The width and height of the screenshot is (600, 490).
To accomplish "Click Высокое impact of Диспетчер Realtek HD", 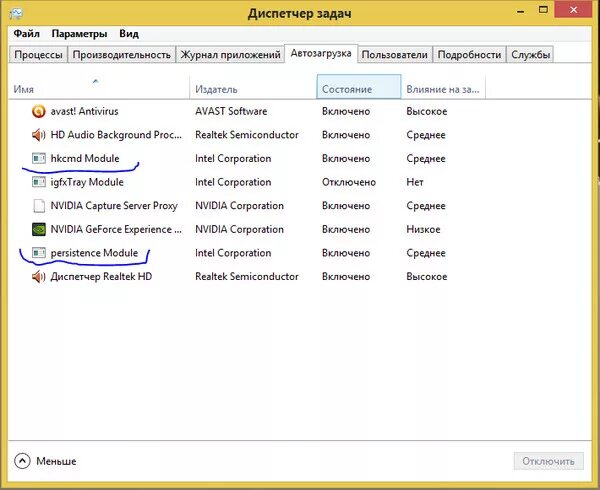I will coord(427,277).
